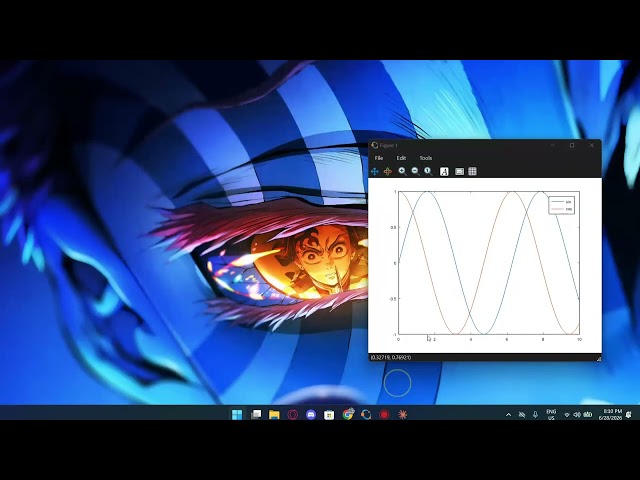Viewport: 640px width, 480px height.
Task: Open the File menu
Action: pyautogui.click(x=379, y=158)
